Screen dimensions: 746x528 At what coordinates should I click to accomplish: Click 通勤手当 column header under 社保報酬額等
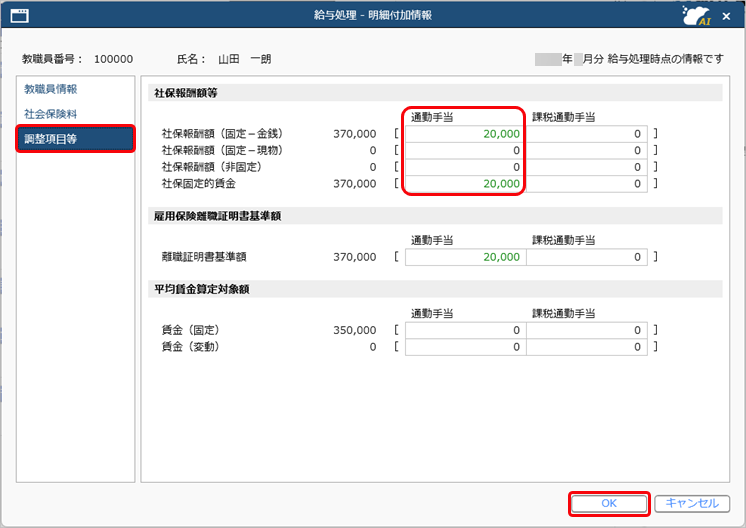pyautogui.click(x=432, y=117)
